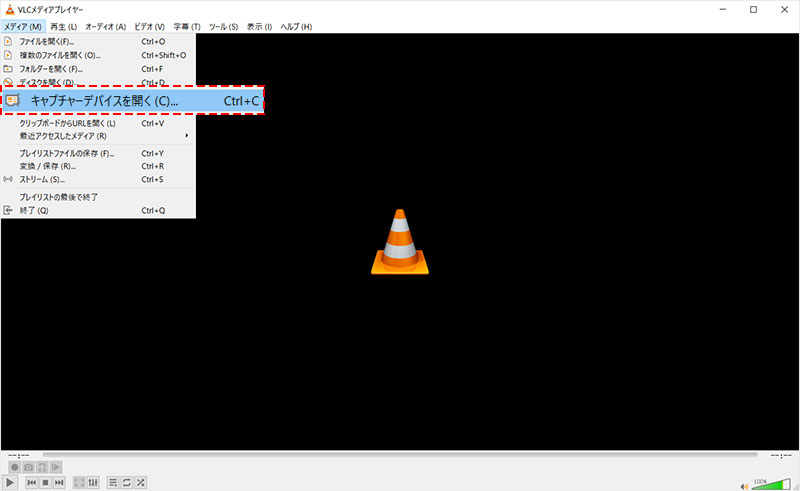Toggle fullscreen video mode icon
This screenshot has height=491, width=800.
[x=79, y=482]
